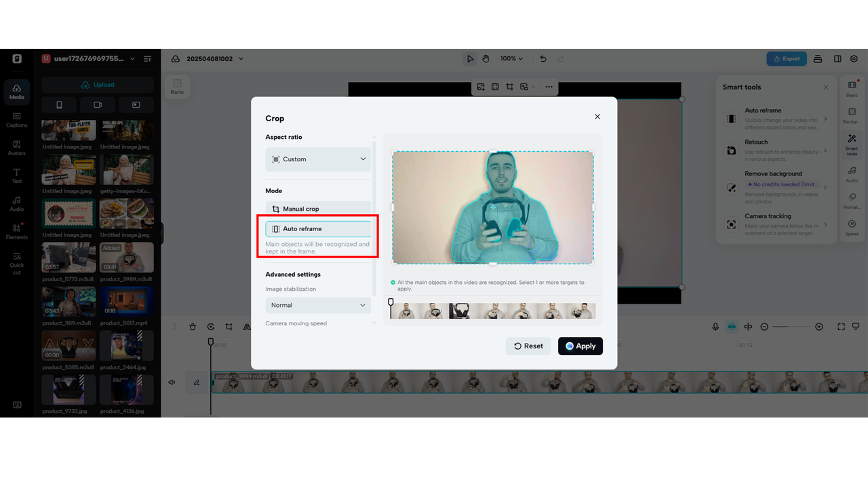The height and width of the screenshot is (488, 868).
Task: Select the hand pan tool
Action: click(x=486, y=59)
